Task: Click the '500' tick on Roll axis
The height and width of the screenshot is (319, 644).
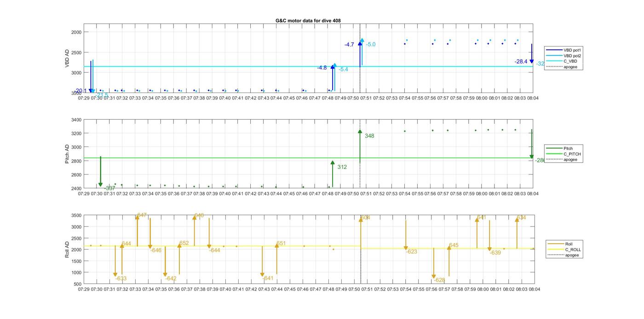Action: point(78,284)
